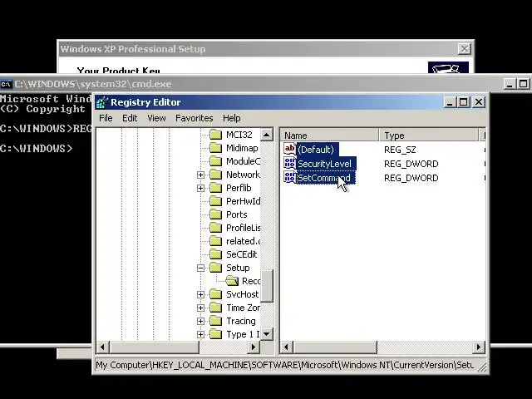Select the SvcHost folder icon
This screenshot has width=532, height=399.
pyautogui.click(x=216, y=294)
